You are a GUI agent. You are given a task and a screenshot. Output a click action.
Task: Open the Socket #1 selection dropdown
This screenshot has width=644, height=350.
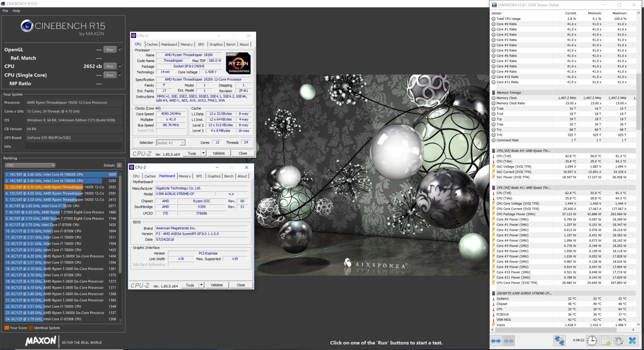(x=170, y=143)
